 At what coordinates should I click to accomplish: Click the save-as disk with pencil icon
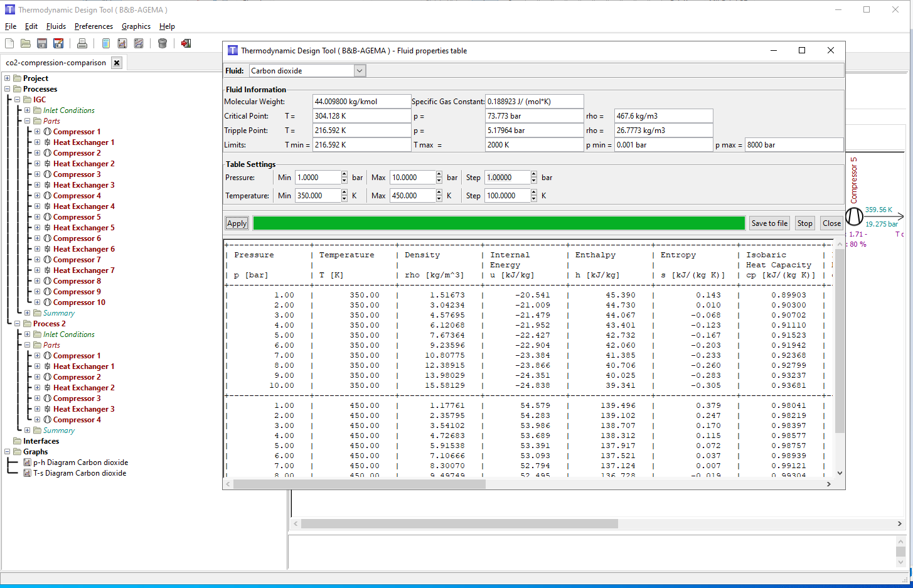coord(58,43)
